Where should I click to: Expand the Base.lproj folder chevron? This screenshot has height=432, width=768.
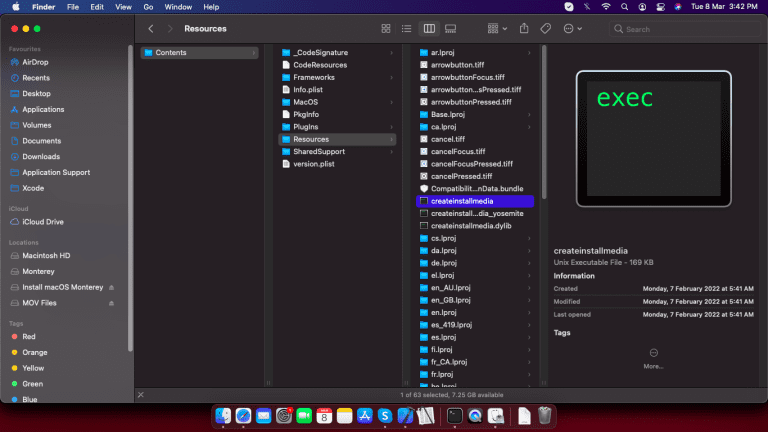(x=529, y=115)
